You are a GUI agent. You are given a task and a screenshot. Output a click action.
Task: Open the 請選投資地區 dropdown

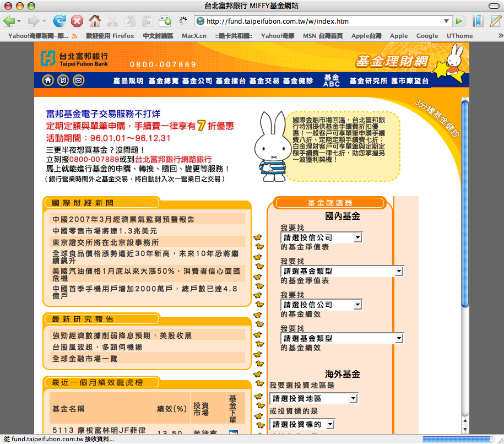pos(314,398)
